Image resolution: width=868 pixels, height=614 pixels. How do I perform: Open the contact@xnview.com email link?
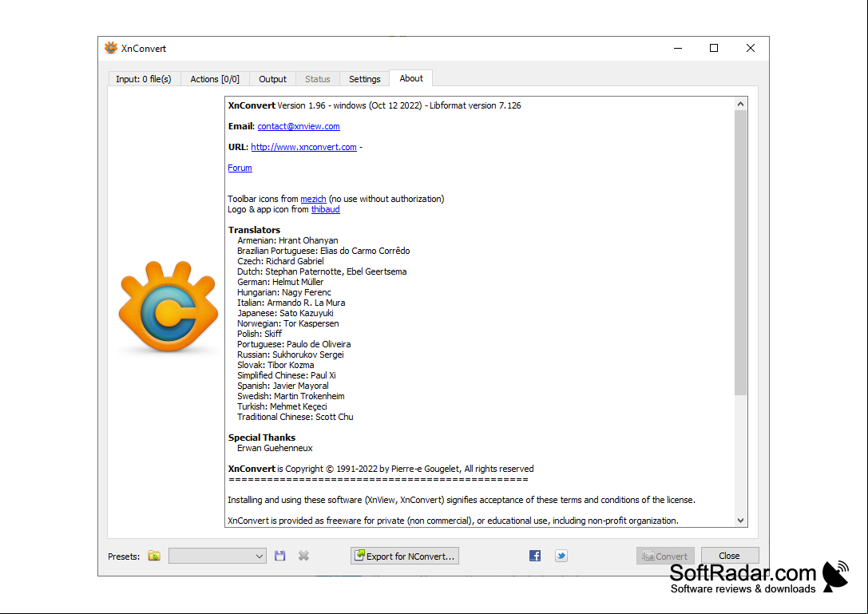(x=299, y=126)
